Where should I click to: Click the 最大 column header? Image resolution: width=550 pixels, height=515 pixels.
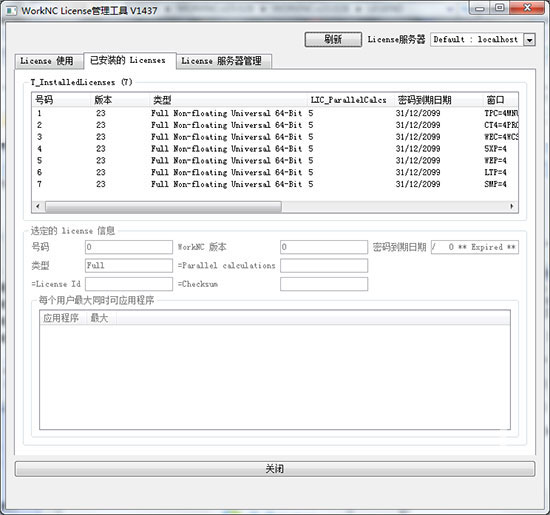click(x=101, y=318)
